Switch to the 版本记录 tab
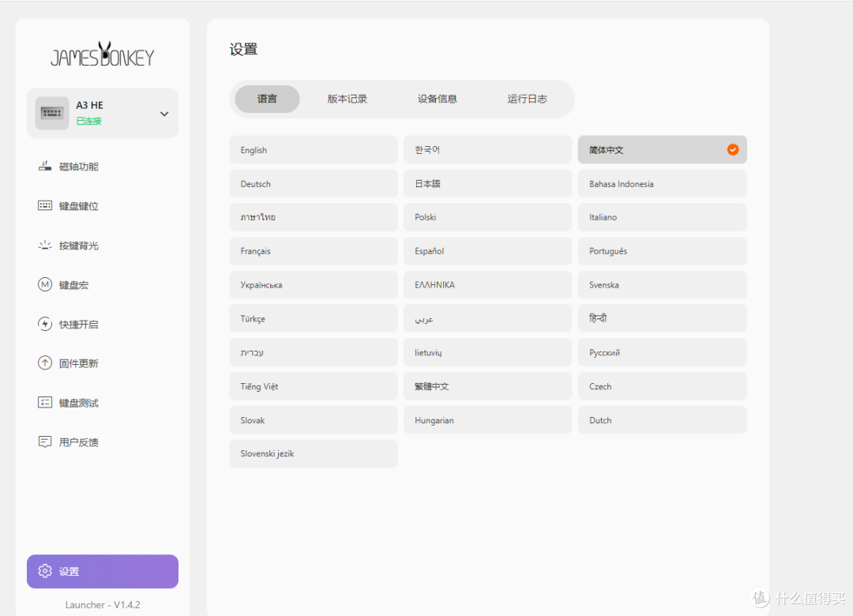Viewport: 853px width, 616px height. (x=347, y=99)
